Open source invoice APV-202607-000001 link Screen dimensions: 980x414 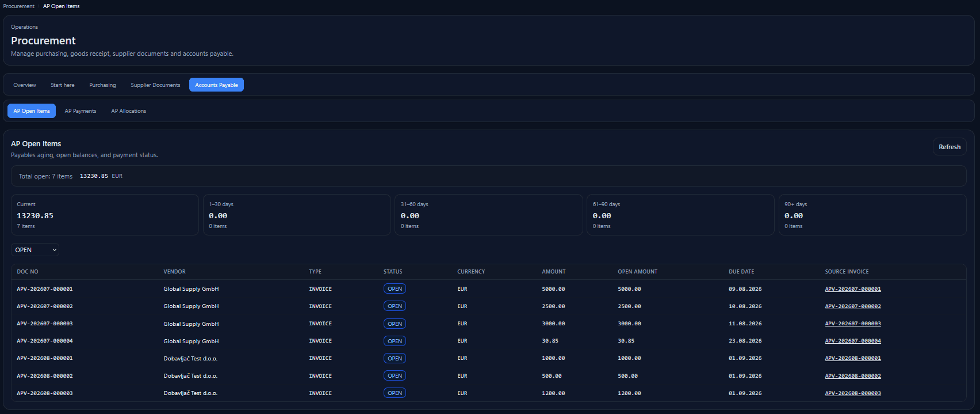click(853, 289)
